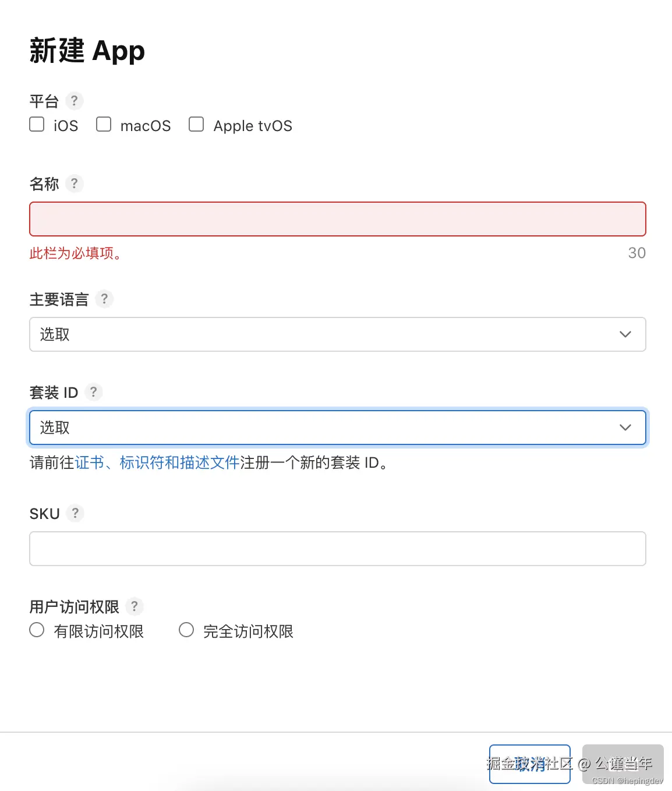Viewport: 672px width, 791px height.
Task: Show help for 主要语言
Action: pyautogui.click(x=104, y=299)
